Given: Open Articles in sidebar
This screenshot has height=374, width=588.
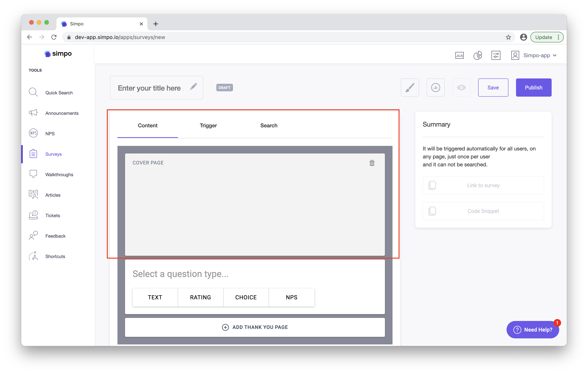Looking at the screenshot, I should pyautogui.click(x=53, y=195).
